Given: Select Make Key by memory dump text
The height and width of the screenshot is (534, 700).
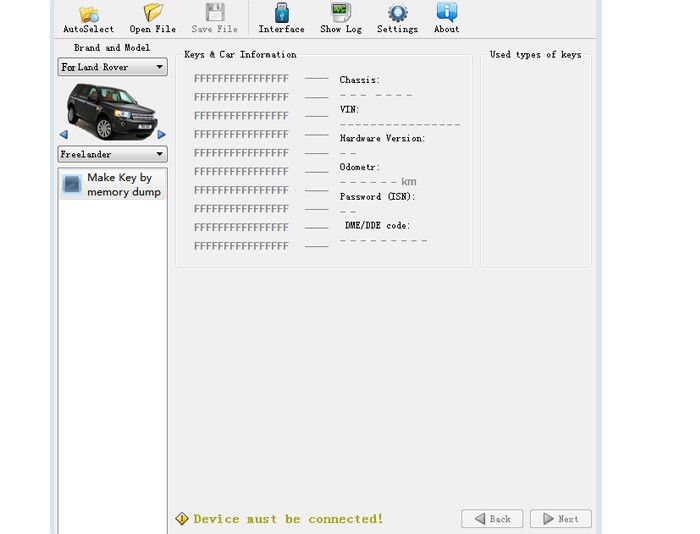Looking at the screenshot, I should (124, 184).
